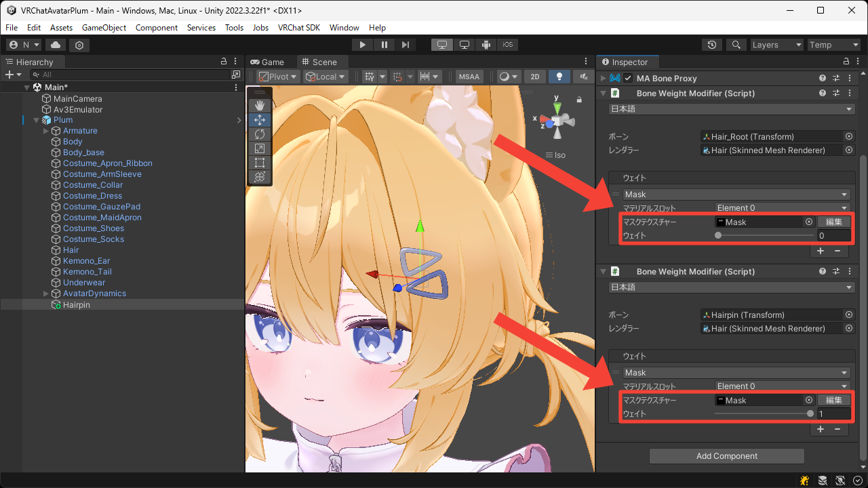Select the Transform tool
The height and width of the screenshot is (488, 868).
coord(260,177)
